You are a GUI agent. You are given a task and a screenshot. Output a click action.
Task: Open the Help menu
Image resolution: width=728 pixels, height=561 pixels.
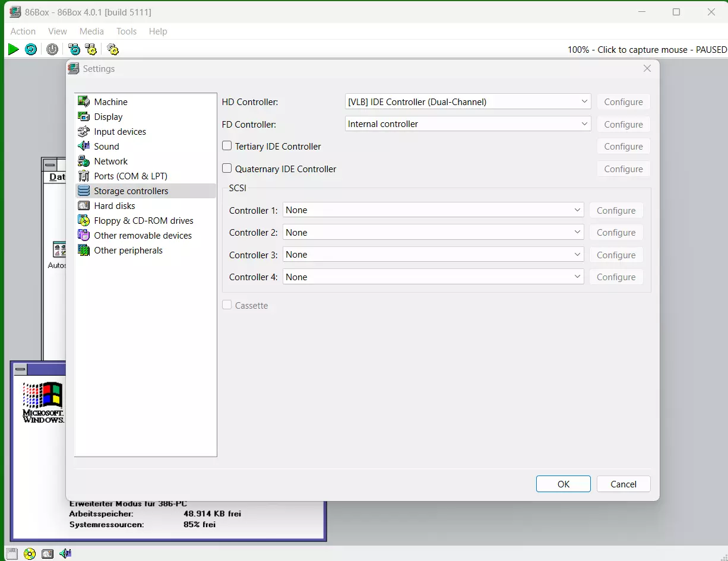(158, 31)
